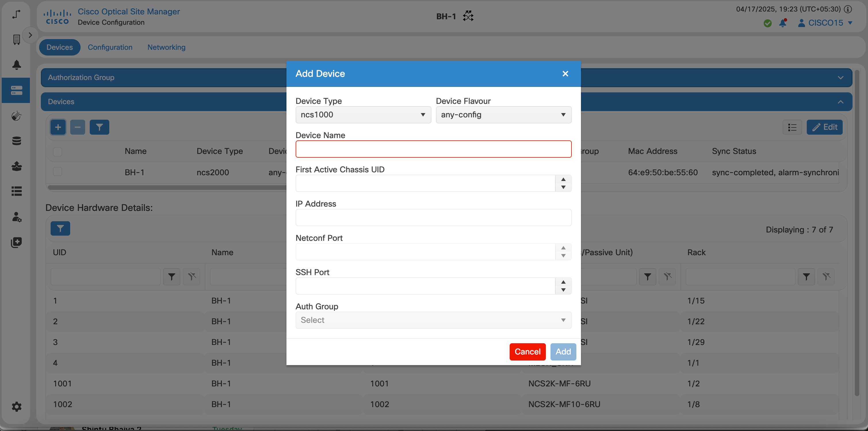Screen dimensions: 868x431
Task: Click the 64:e9:50:be:55:60 MAC address cell
Action: point(663,173)
